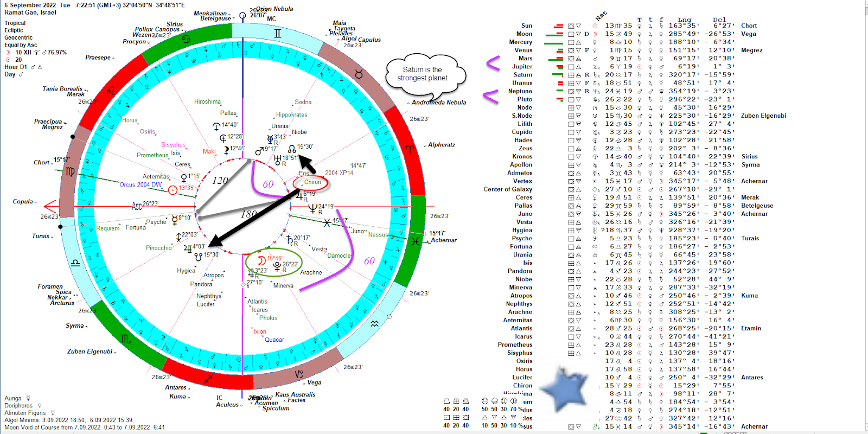This screenshot has height=434, width=868.
Task: Click the 'Jupiter' row name in the table
Action: (x=522, y=66)
